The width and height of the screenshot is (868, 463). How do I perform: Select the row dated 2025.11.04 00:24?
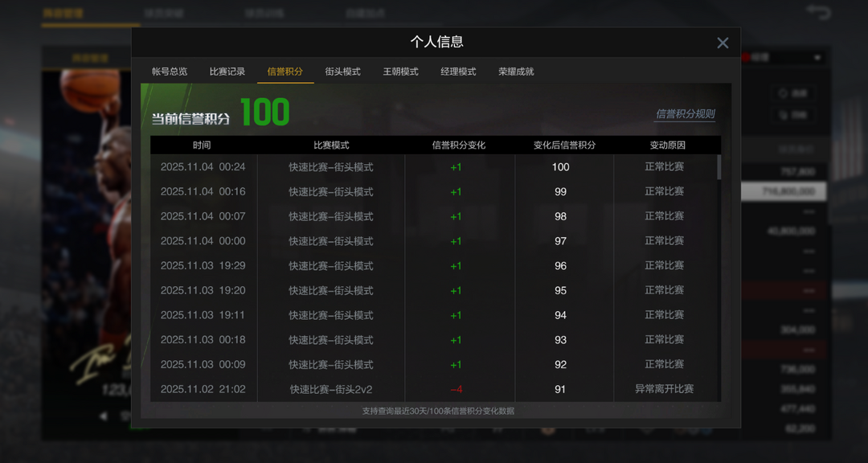(434, 166)
